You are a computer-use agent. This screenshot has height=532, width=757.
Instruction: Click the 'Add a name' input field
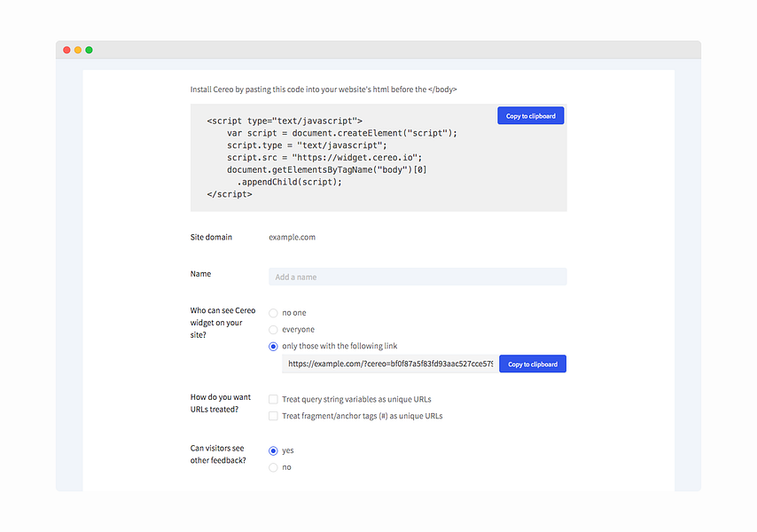click(x=418, y=277)
